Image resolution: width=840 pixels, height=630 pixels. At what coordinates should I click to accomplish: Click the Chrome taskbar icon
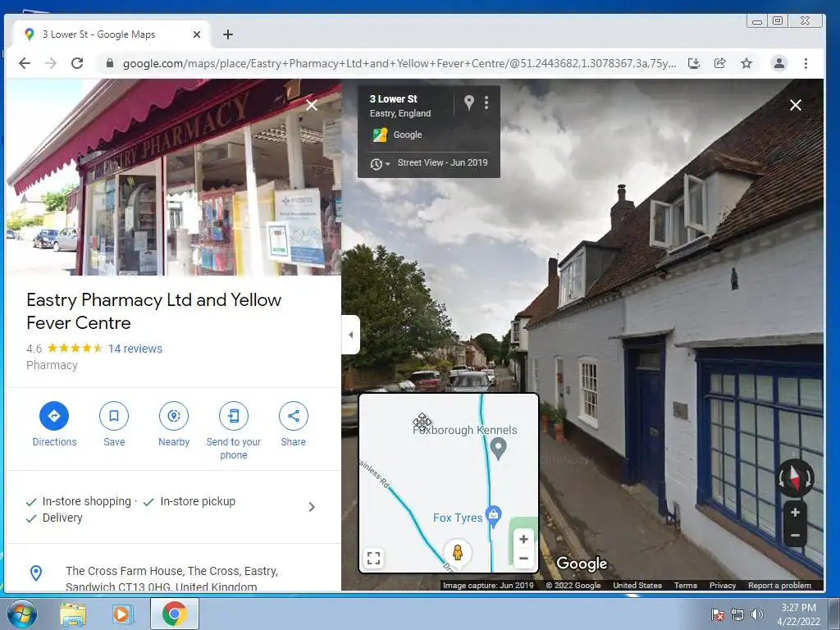(x=174, y=614)
